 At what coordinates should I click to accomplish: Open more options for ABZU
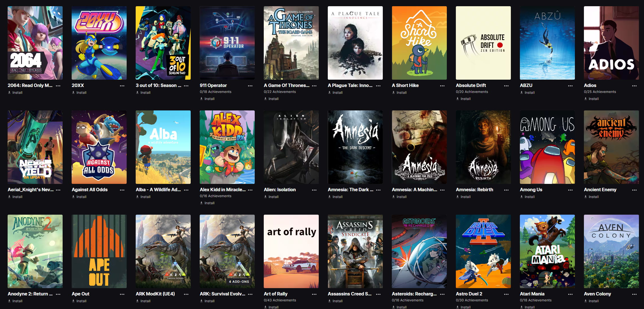570,86
